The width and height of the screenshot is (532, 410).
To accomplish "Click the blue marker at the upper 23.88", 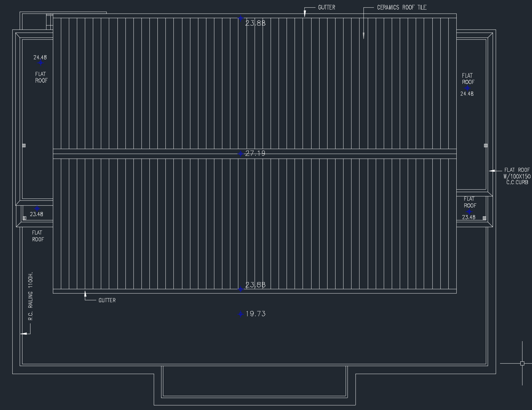I will coord(240,18).
